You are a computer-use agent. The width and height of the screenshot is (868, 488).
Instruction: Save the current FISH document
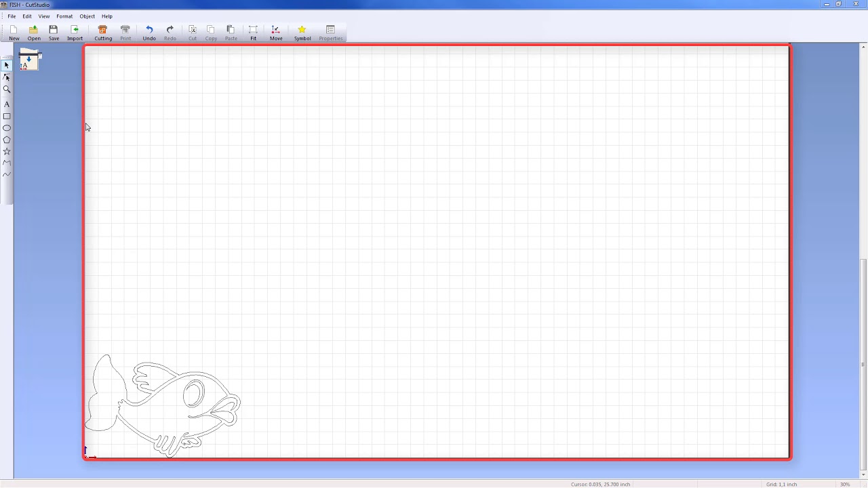click(54, 33)
